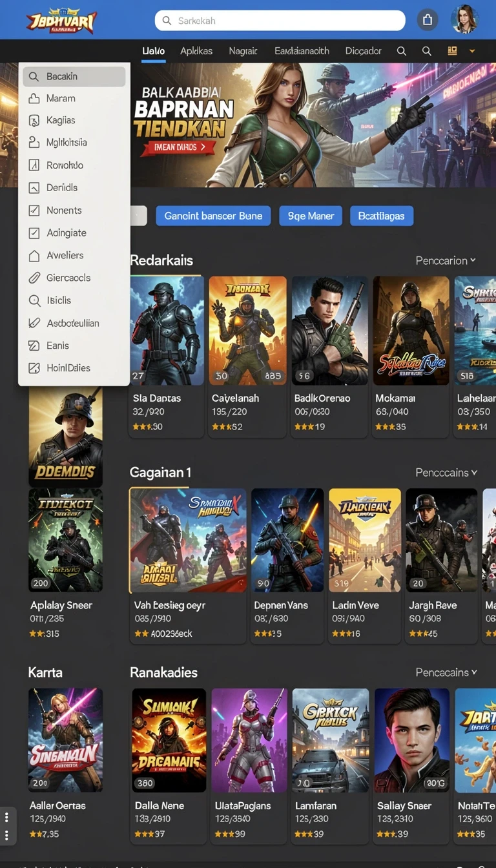The image size is (496, 868).
Task: Open the user profile avatar
Action: [464, 20]
